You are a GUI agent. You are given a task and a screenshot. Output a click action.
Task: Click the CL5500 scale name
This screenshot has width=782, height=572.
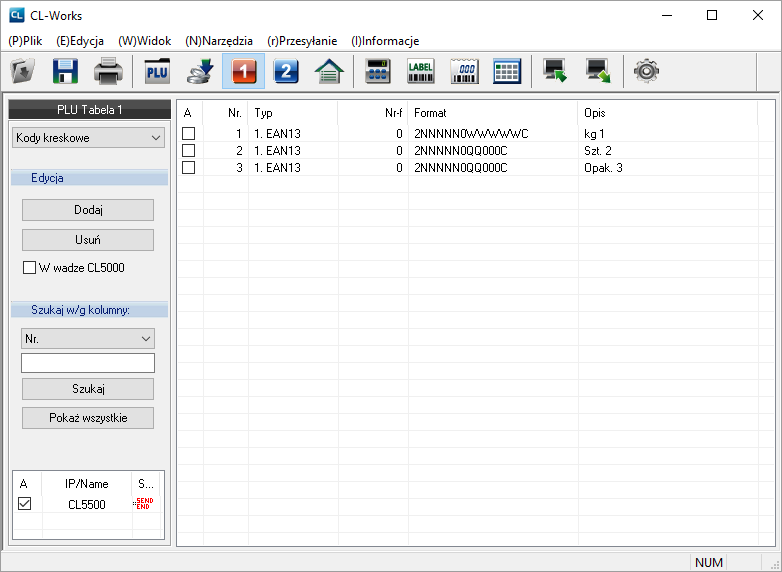point(87,504)
